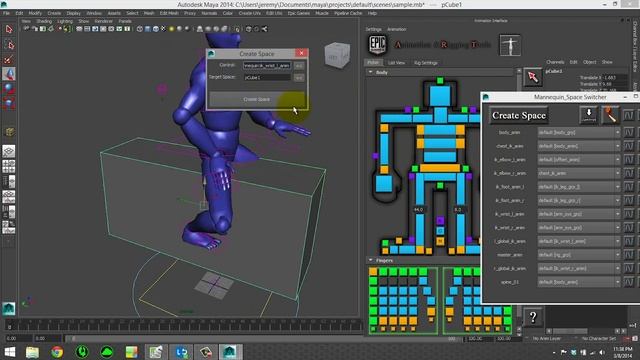Activate the Scale tool

(9, 103)
